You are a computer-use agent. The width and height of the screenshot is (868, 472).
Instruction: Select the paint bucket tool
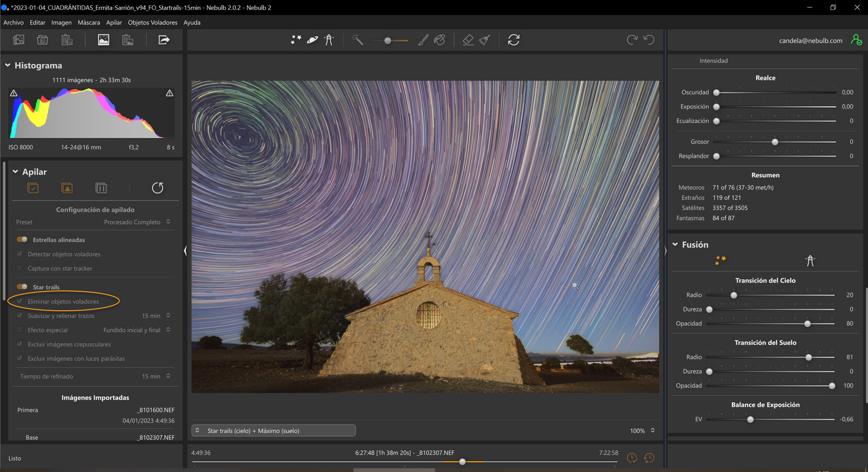point(439,40)
